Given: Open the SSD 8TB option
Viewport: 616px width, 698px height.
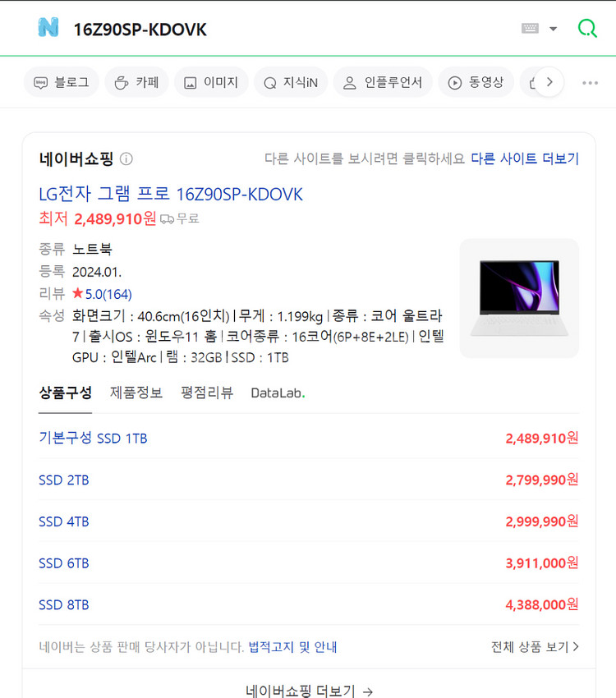Looking at the screenshot, I should coord(63,604).
